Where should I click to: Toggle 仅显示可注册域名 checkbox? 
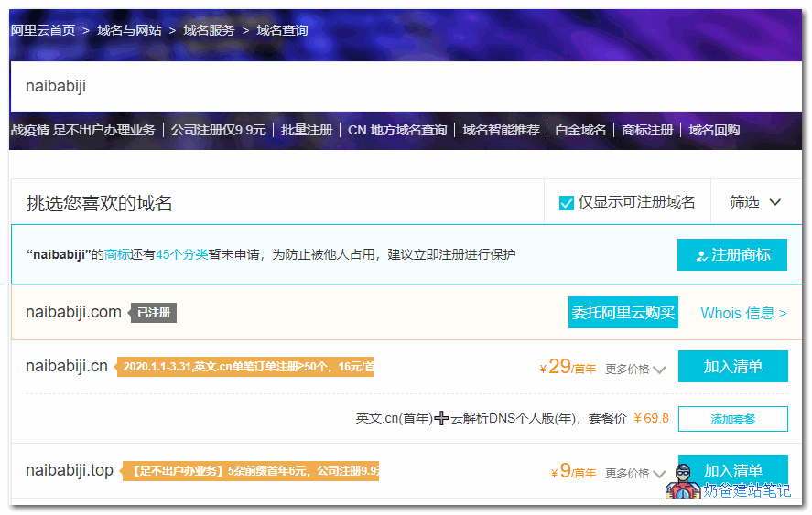(x=567, y=203)
